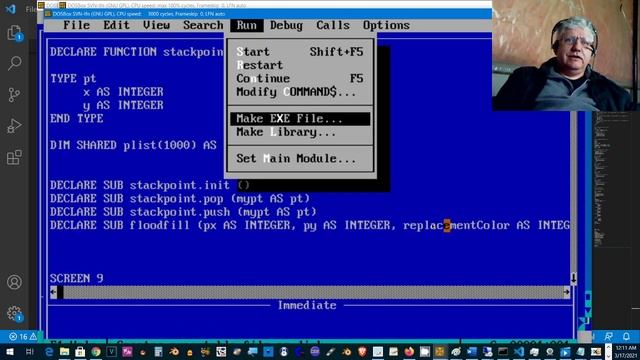Open File Explorer from taskbar
640x360 pixels.
pyautogui.click(x=64, y=352)
